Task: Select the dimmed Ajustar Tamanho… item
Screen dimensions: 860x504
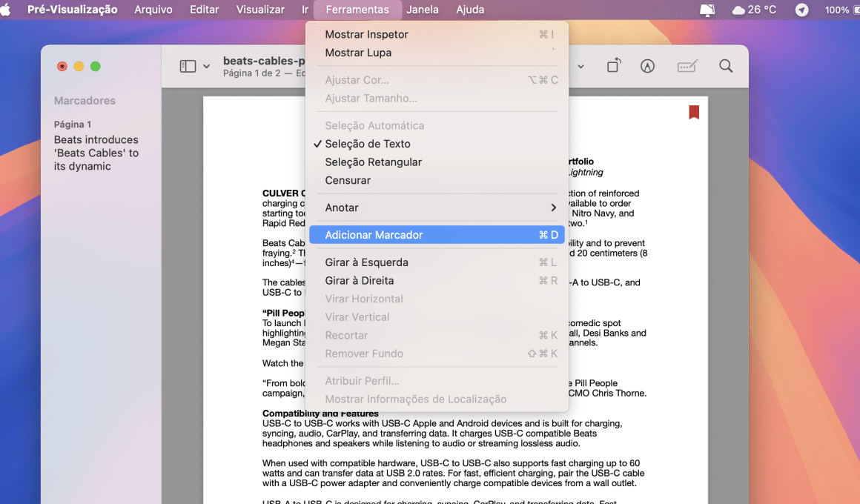Action: point(437,98)
